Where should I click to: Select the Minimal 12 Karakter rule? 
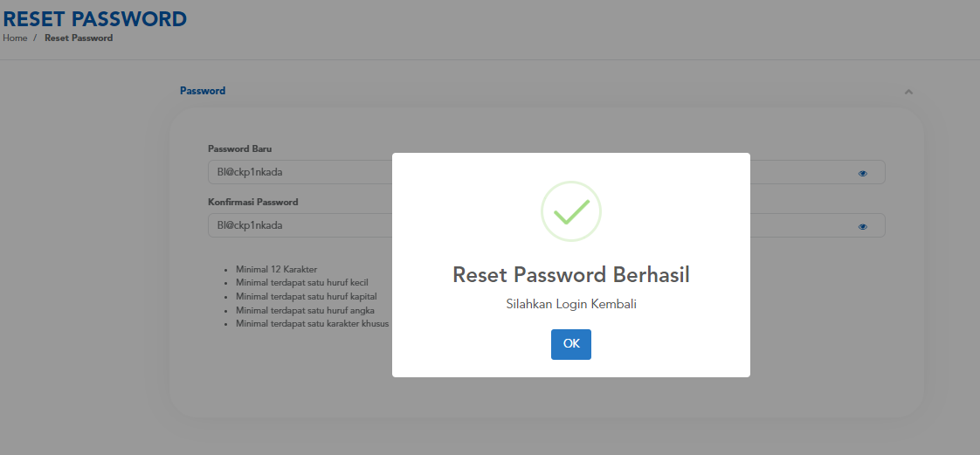[276, 269]
